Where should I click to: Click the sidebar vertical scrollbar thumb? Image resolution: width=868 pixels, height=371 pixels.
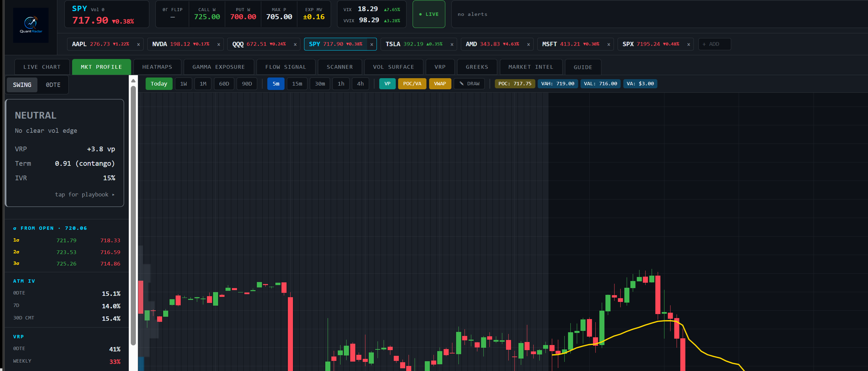pyautogui.click(x=133, y=216)
